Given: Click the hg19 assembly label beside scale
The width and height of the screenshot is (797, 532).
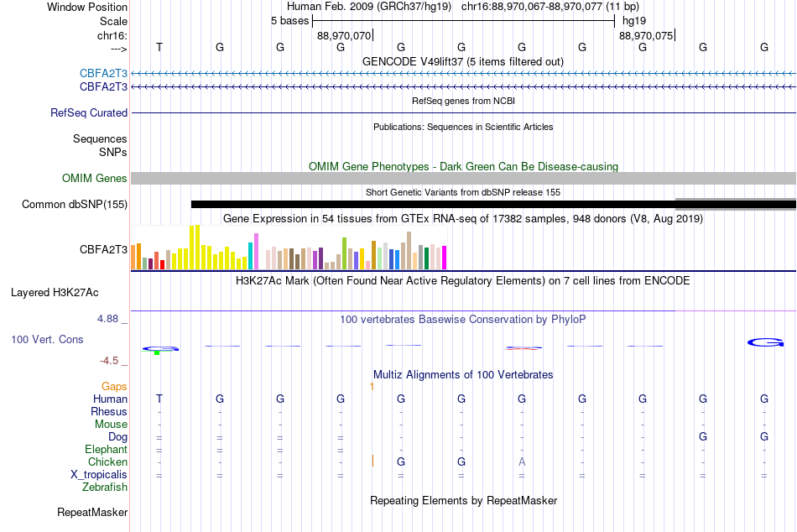Looking at the screenshot, I should pyautogui.click(x=634, y=21).
